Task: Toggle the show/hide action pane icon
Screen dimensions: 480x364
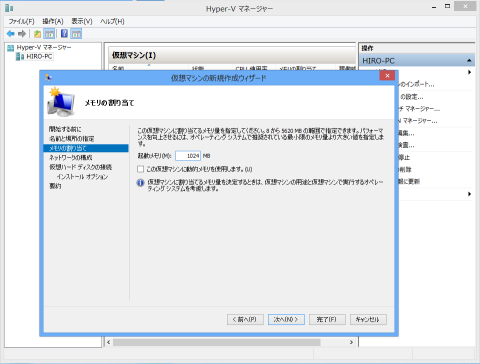Action: click(76, 34)
